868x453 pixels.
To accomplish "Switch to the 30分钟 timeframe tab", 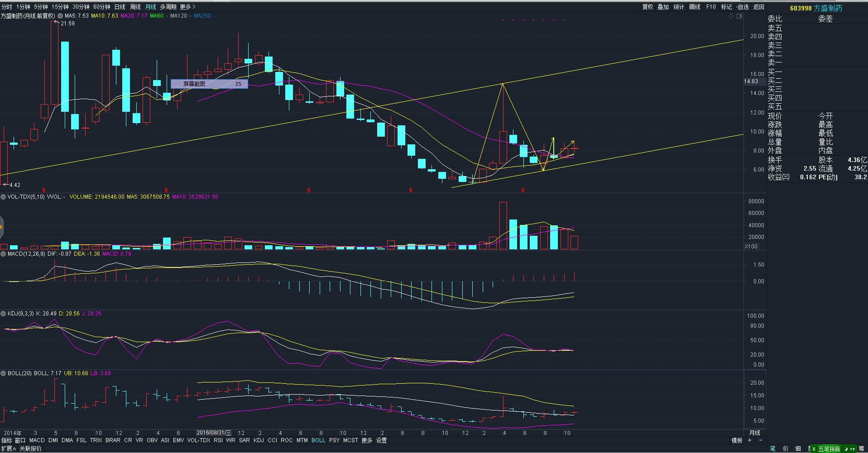I will coord(81,7).
